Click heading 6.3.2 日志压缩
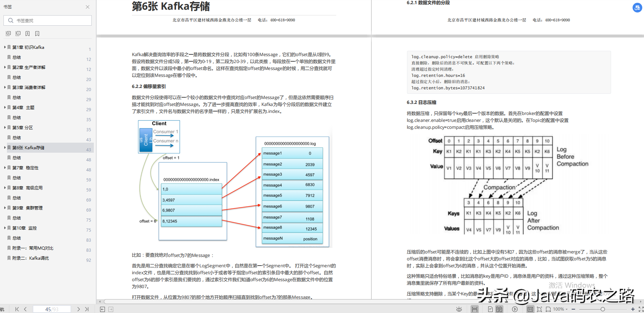 point(421,102)
